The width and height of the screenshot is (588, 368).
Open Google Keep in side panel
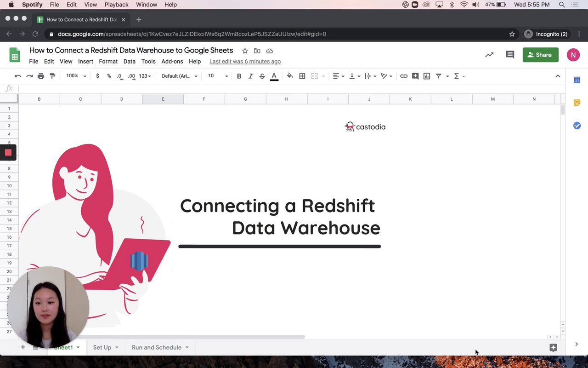(x=577, y=103)
